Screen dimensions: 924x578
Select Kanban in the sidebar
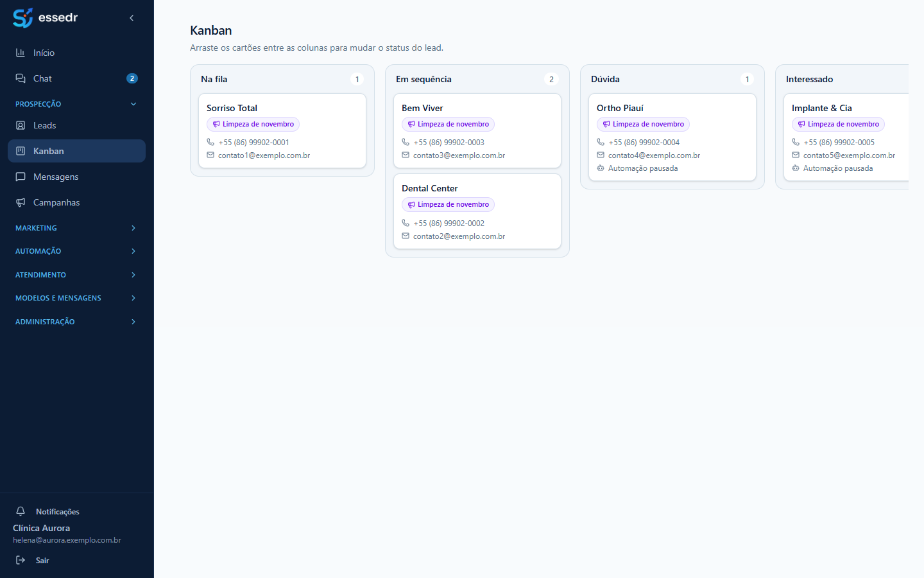coord(76,151)
